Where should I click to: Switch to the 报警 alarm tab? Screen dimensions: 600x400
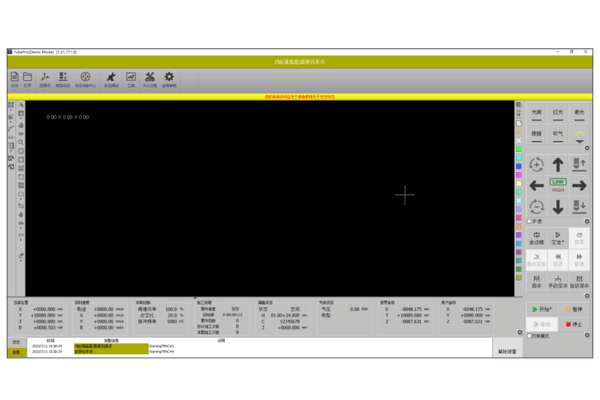point(17,352)
